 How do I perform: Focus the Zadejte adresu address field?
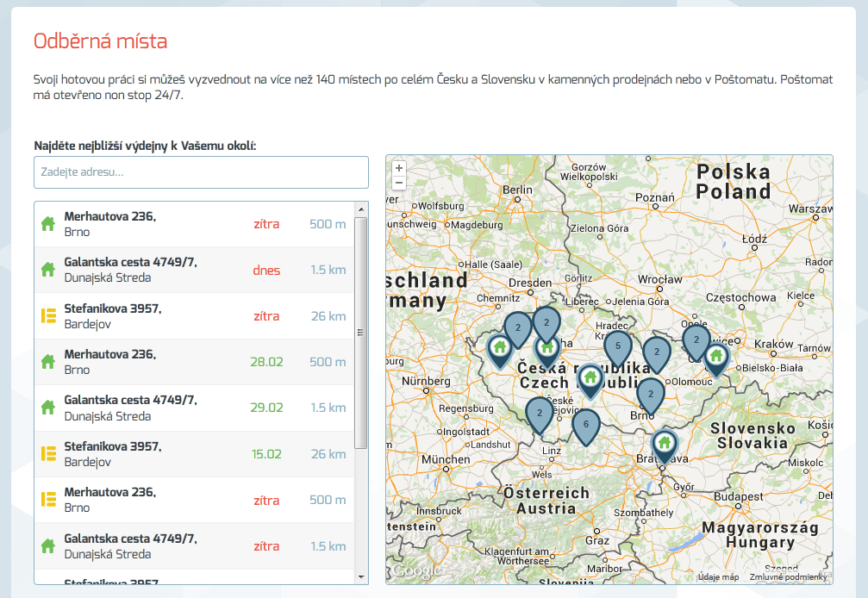[201, 172]
